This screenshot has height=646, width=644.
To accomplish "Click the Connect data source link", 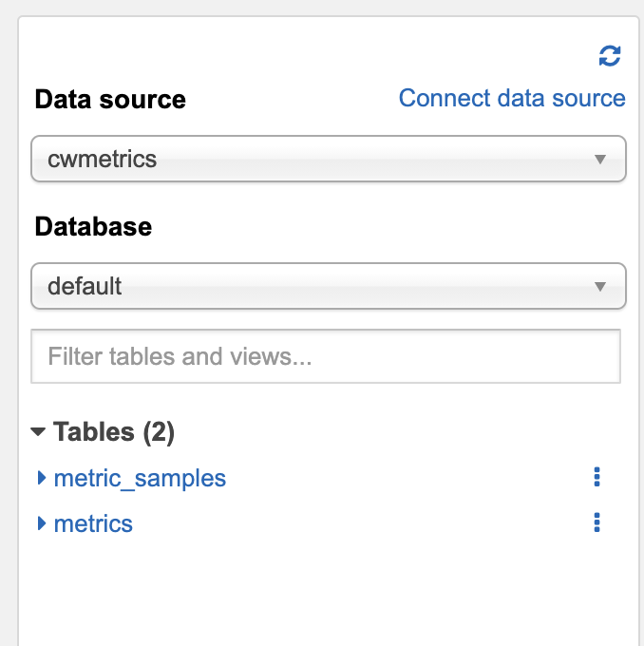I will click(x=512, y=98).
